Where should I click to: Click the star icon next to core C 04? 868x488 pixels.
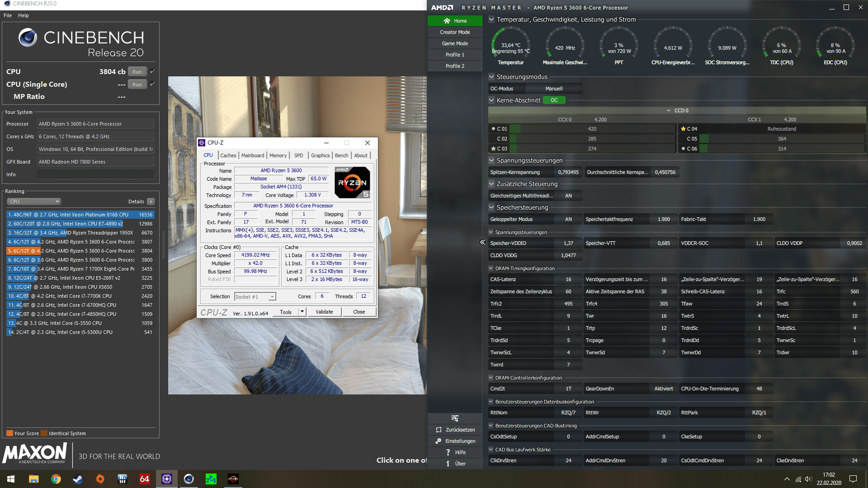coord(683,129)
